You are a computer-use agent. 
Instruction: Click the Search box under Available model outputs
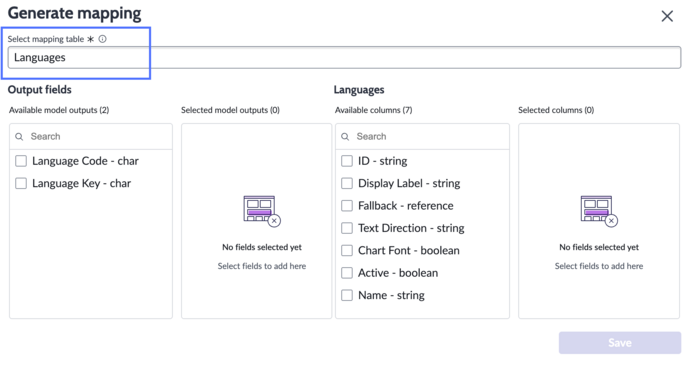pyautogui.click(x=91, y=137)
